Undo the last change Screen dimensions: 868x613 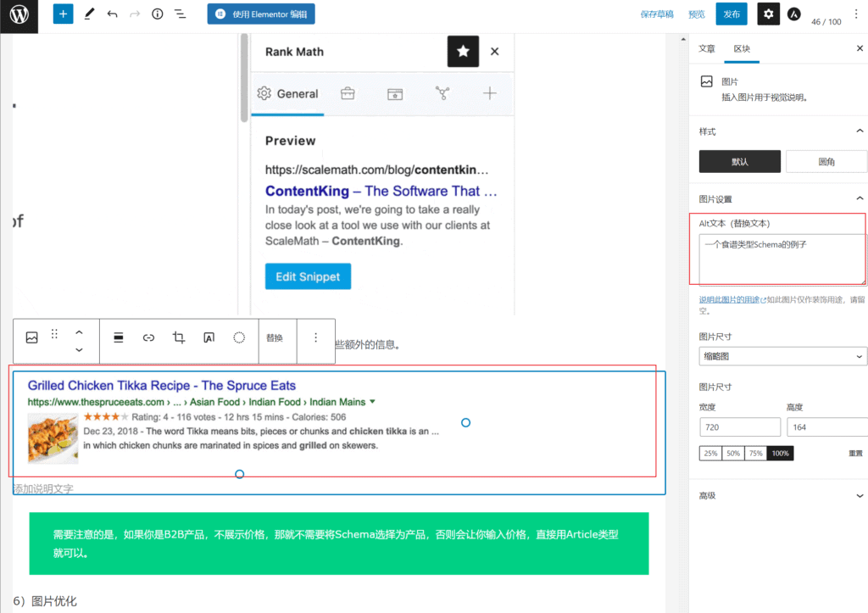(x=113, y=14)
